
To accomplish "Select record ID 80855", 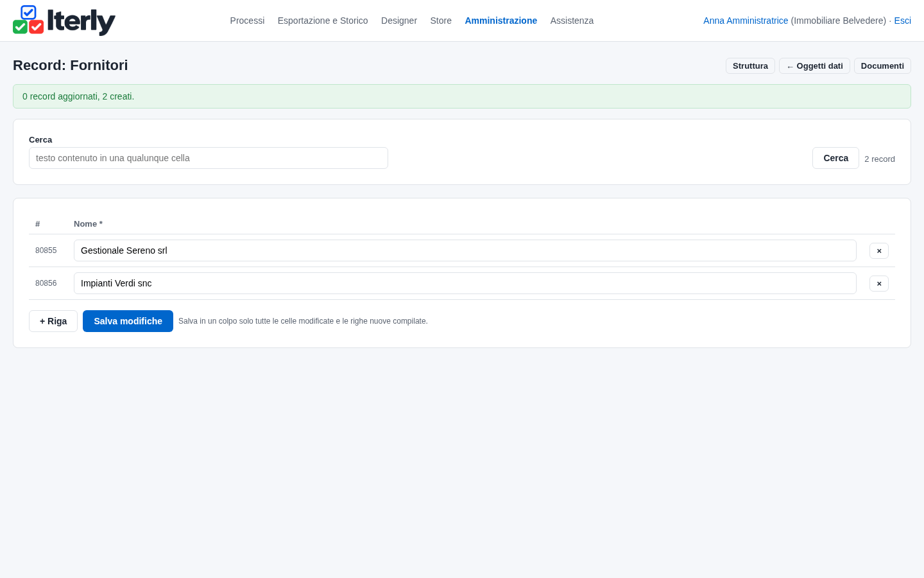I will [x=46, y=250].
